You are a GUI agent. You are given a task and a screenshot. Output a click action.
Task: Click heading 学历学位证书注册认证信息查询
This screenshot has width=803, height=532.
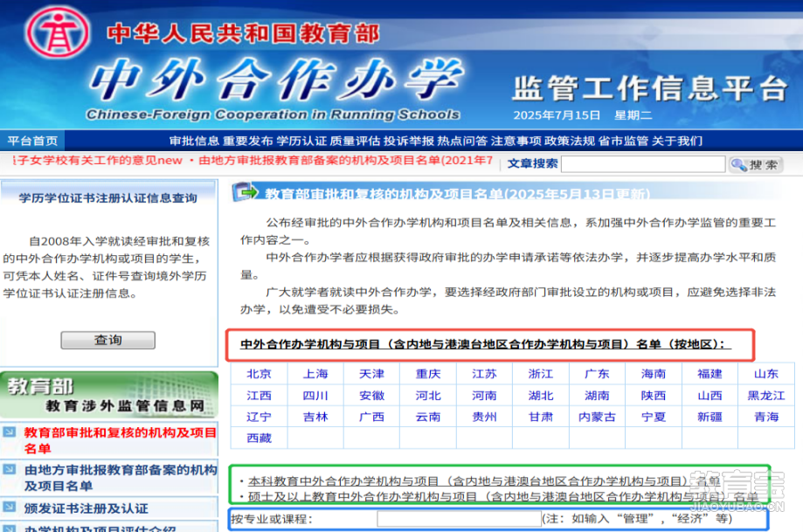coord(108,198)
